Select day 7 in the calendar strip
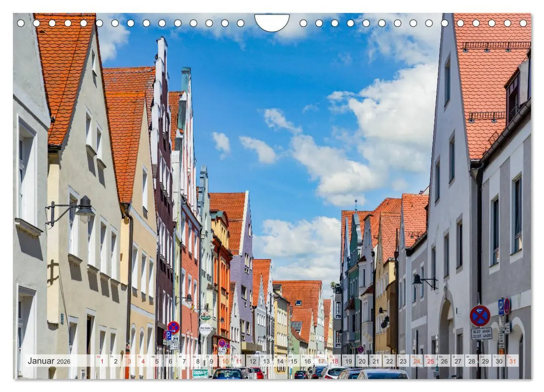The width and height of the screenshot is (544, 392). pos(184,361)
